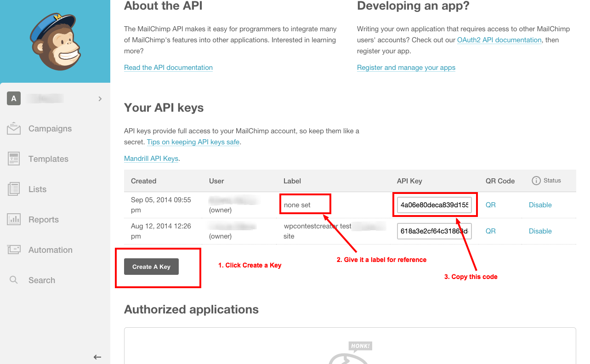Open Lists in the sidebar
Screen dimensions: 590x364
37,189
